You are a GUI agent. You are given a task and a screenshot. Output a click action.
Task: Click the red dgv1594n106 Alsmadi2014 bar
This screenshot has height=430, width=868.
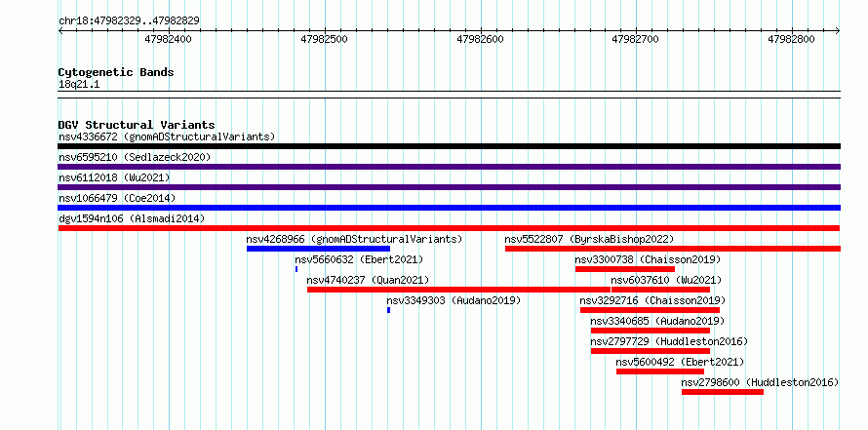point(449,228)
